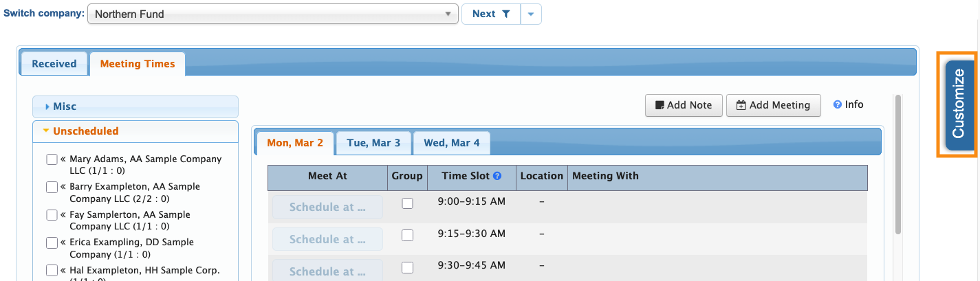Click Schedule at for 9:15-9:30 AM slot
Image resolution: width=980 pixels, height=281 pixels.
pos(327,239)
